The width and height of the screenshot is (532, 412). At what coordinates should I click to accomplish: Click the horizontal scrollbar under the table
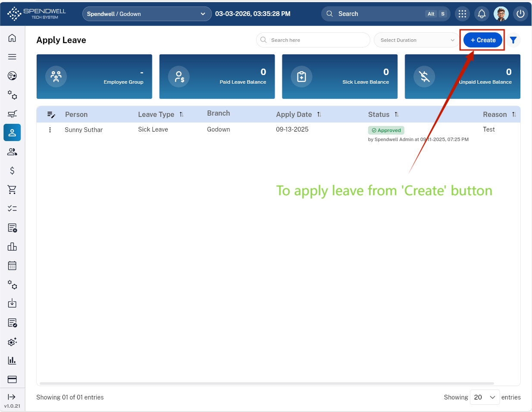pyautogui.click(x=267, y=383)
